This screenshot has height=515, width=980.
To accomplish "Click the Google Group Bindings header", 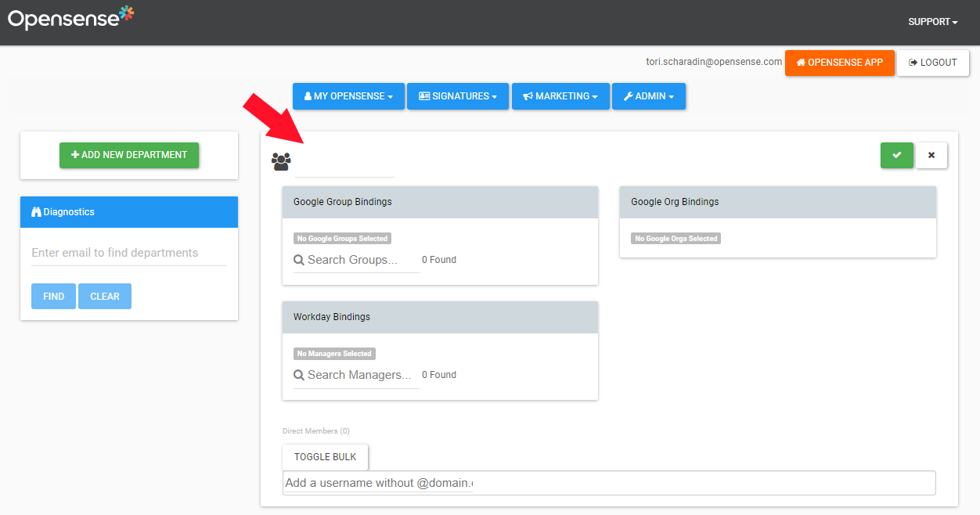I will click(x=440, y=202).
